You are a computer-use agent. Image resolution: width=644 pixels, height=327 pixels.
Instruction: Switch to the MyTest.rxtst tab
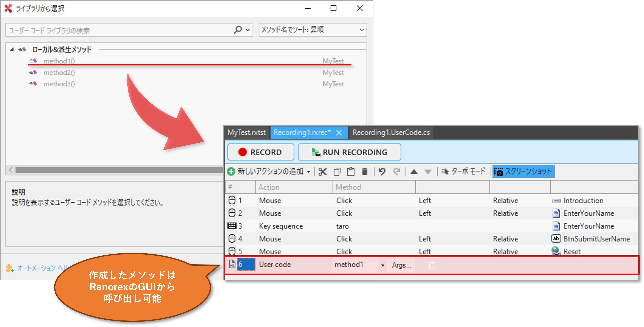point(246,133)
